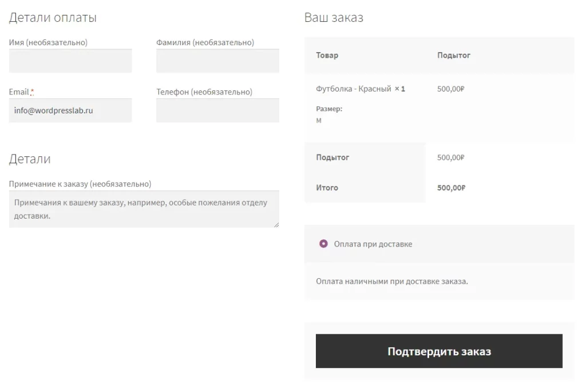Click the Оплата наличными при доставке description
Viewport: 586px width, 392px height.
pyautogui.click(x=391, y=282)
